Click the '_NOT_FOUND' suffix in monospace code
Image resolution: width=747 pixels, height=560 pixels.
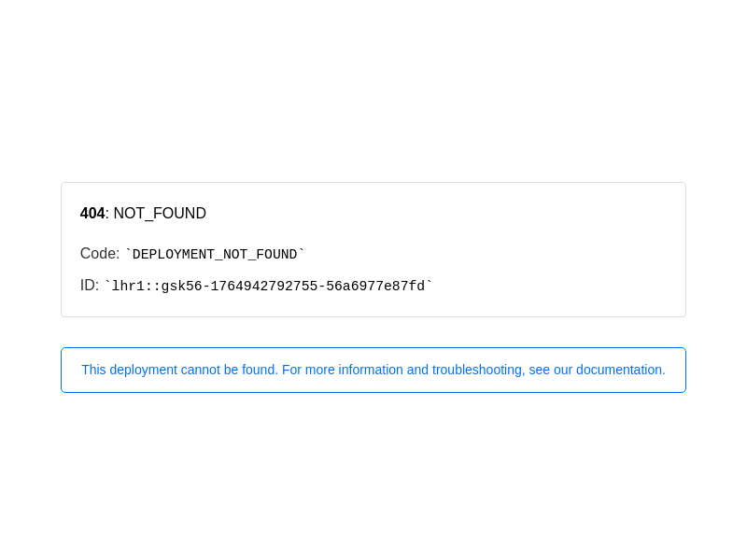coord(256,254)
